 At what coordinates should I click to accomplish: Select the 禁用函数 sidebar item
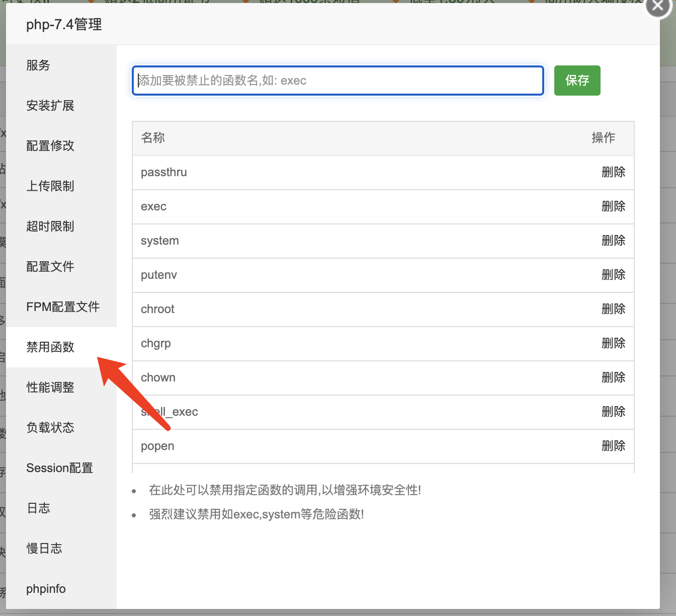50,347
